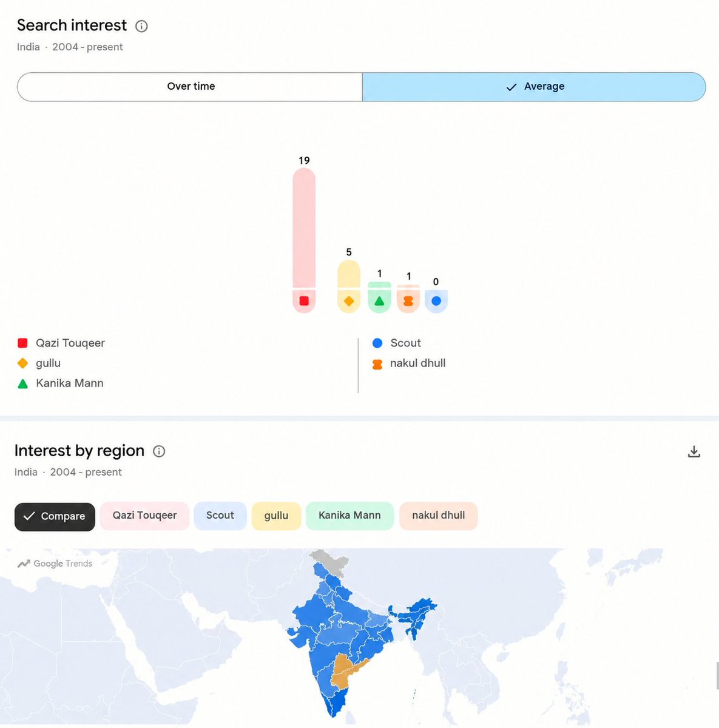Filter the map by gullu

click(x=276, y=516)
